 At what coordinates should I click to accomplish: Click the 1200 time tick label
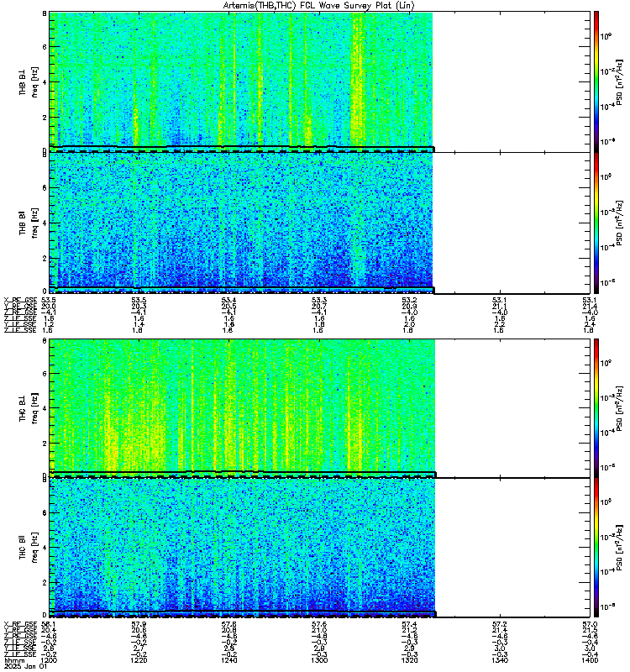(x=48, y=660)
